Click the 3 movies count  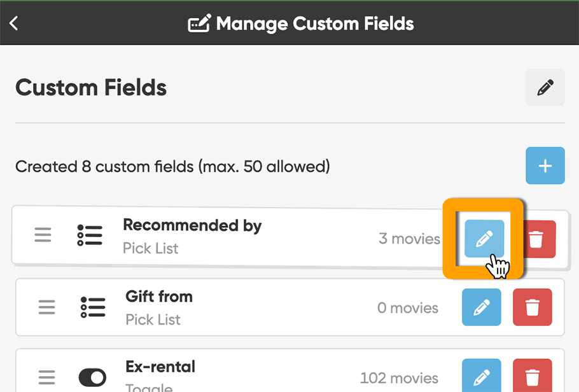[409, 239]
